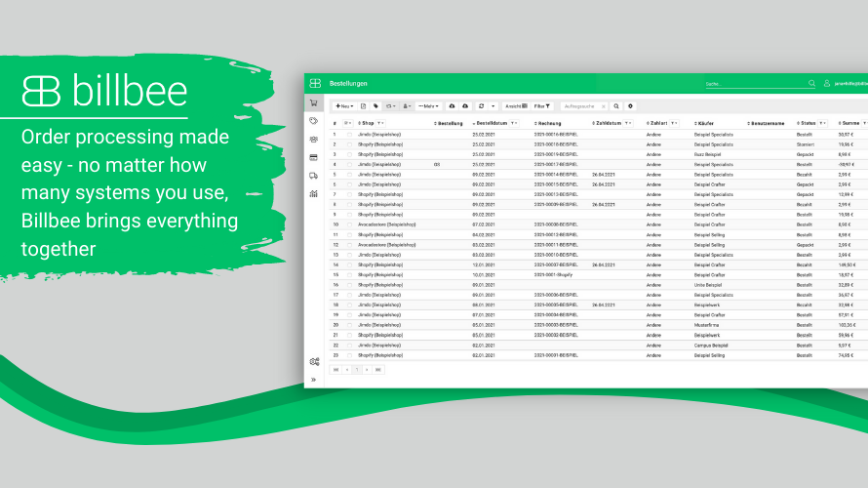Click the Ansicht view button
The width and height of the screenshot is (868, 488).
(516, 105)
